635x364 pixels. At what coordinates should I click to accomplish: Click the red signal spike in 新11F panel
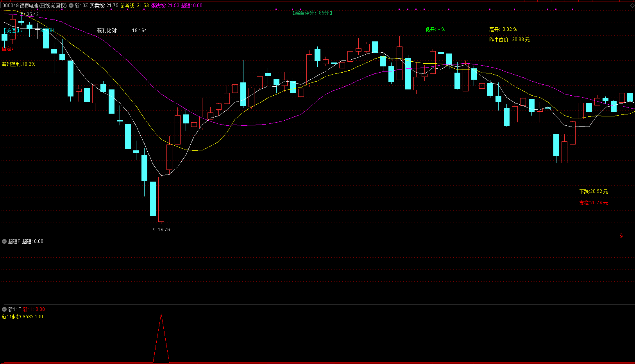pos(161,338)
